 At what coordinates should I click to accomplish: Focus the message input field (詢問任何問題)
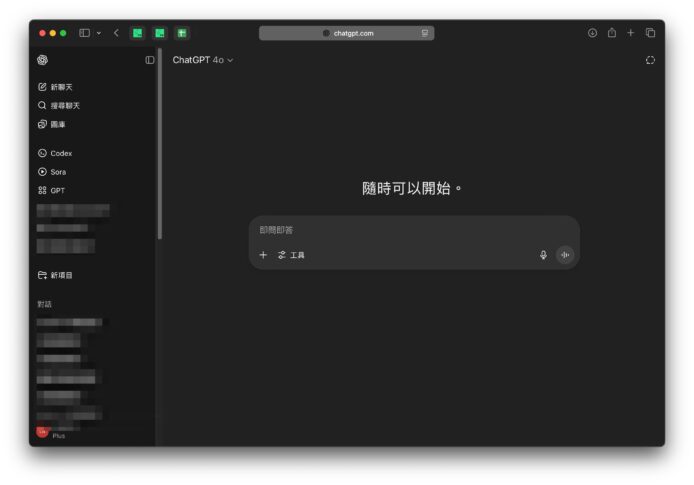[400, 230]
